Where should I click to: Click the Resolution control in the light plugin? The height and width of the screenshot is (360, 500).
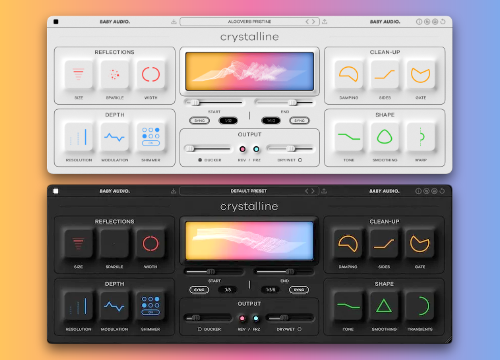tap(78, 137)
